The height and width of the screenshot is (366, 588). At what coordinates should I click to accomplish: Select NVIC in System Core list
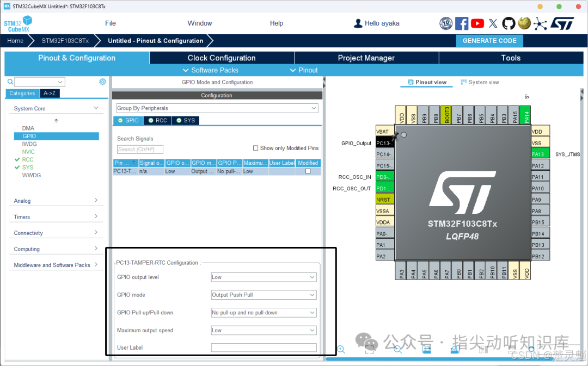click(28, 152)
